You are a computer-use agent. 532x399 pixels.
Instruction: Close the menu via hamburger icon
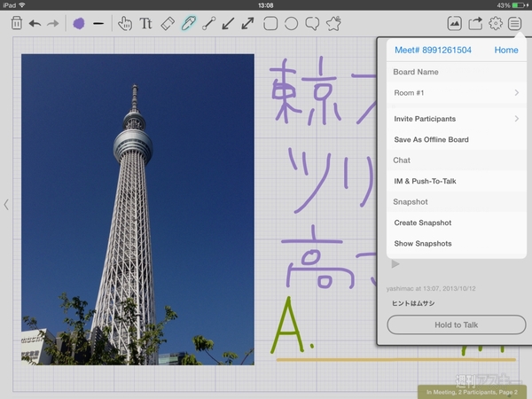tap(515, 23)
